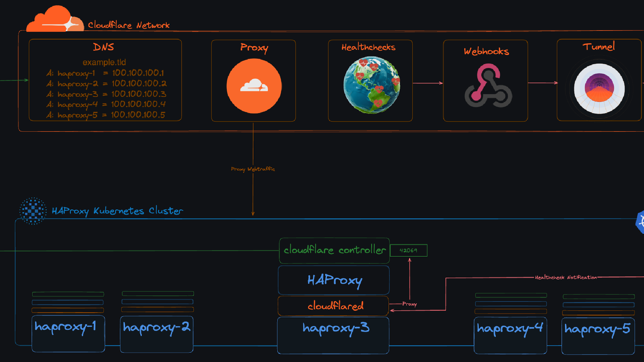The image size is (644, 362).
Task: Select the orange Proxy cloud icon
Action: [x=254, y=85]
